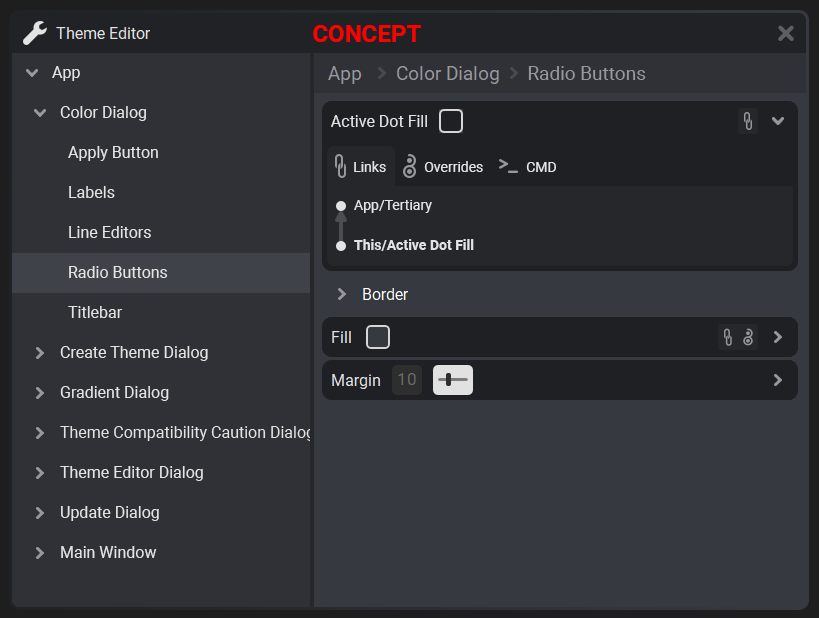The image size is (819, 618).
Task: Click the Margin slider button
Action: coord(453,380)
